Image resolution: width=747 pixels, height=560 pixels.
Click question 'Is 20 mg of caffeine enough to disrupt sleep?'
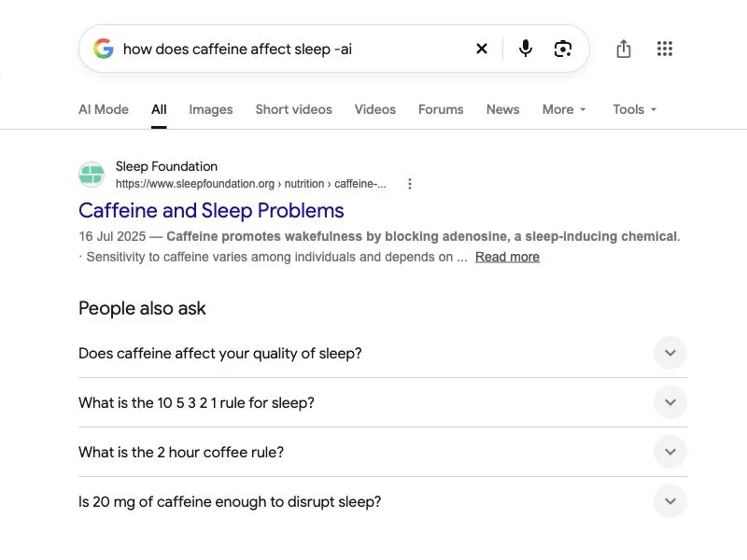tap(230, 502)
